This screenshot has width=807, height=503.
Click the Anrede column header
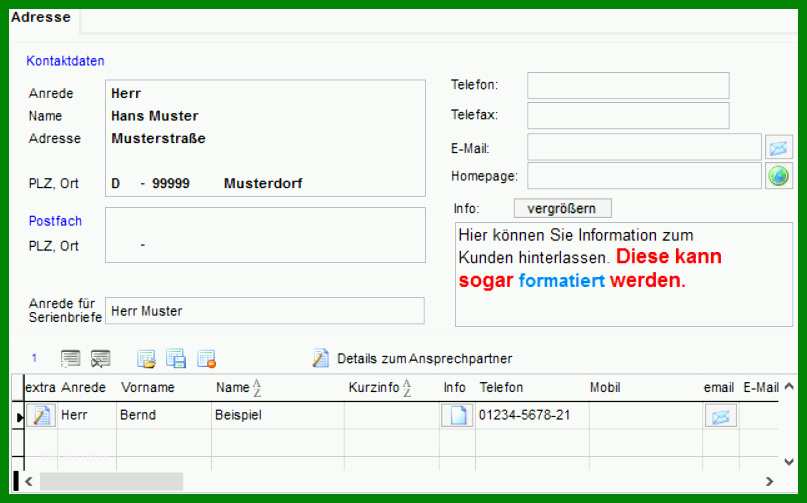pos(83,387)
